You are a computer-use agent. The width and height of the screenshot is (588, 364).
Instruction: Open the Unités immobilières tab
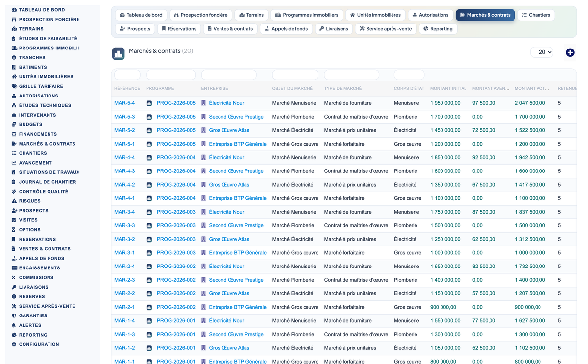tap(376, 15)
